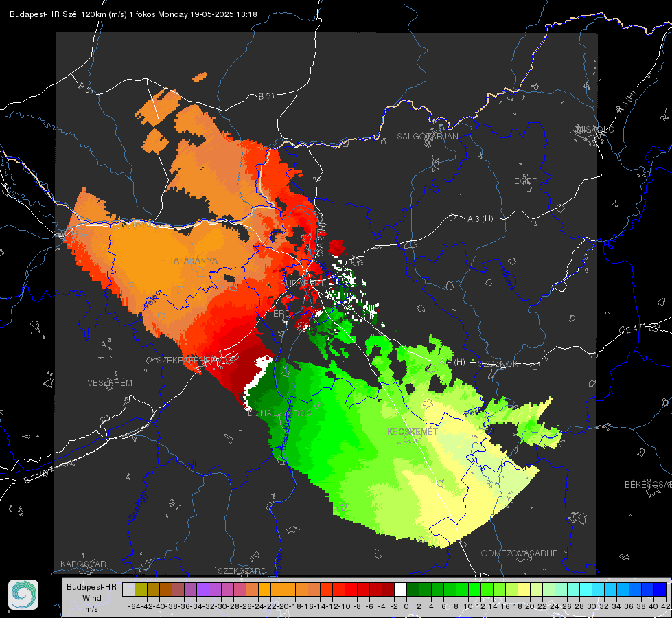This screenshot has height=618, width=672.
Task: Pick the violet swatch above legend value -34
Action: pyautogui.click(x=202, y=590)
